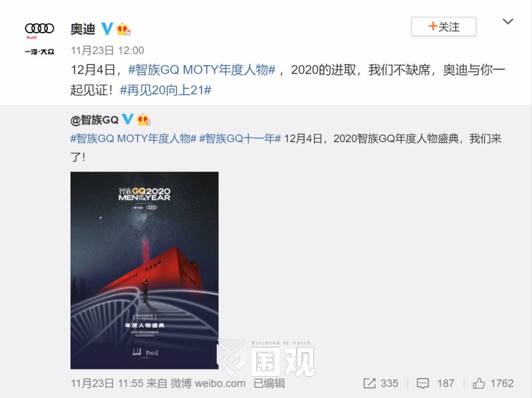Follow 奥迪 with the +关注 button

(444, 27)
